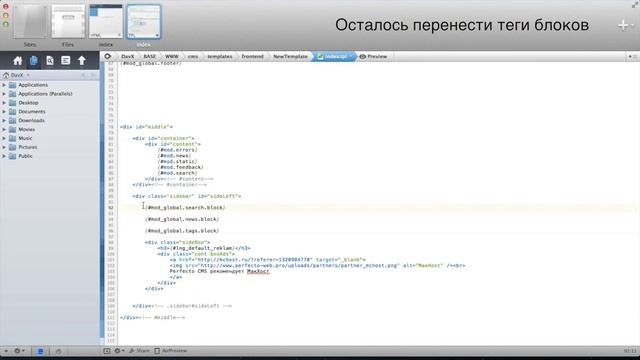640x360 pixels.
Task: Expand the Applications folder
Action: (4, 85)
